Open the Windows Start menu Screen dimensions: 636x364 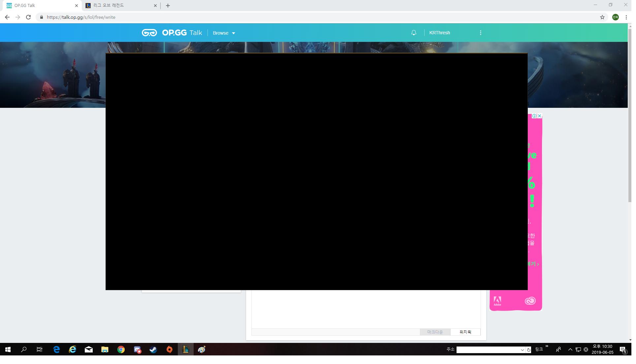(7, 349)
